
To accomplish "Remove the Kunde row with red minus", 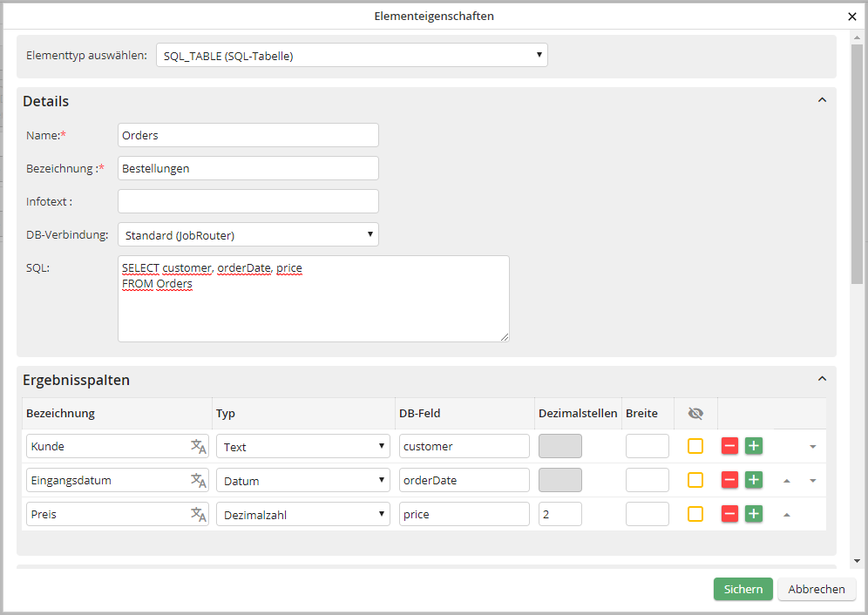I will [x=730, y=446].
